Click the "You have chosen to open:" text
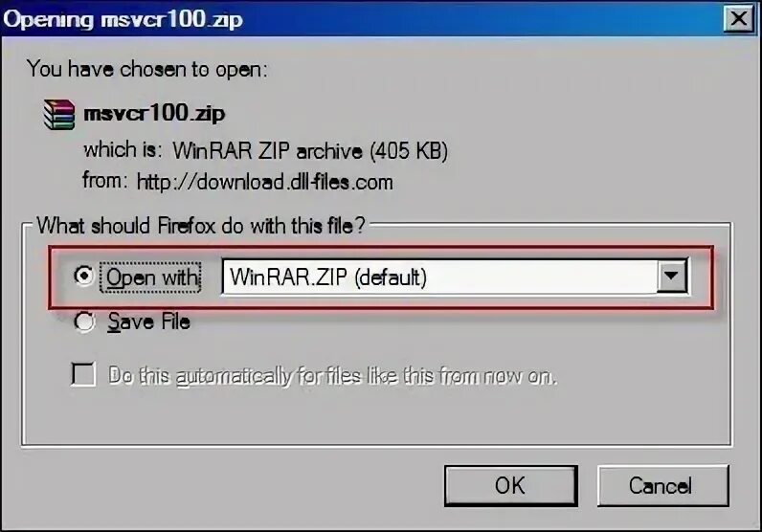The image size is (762, 532). (147, 69)
